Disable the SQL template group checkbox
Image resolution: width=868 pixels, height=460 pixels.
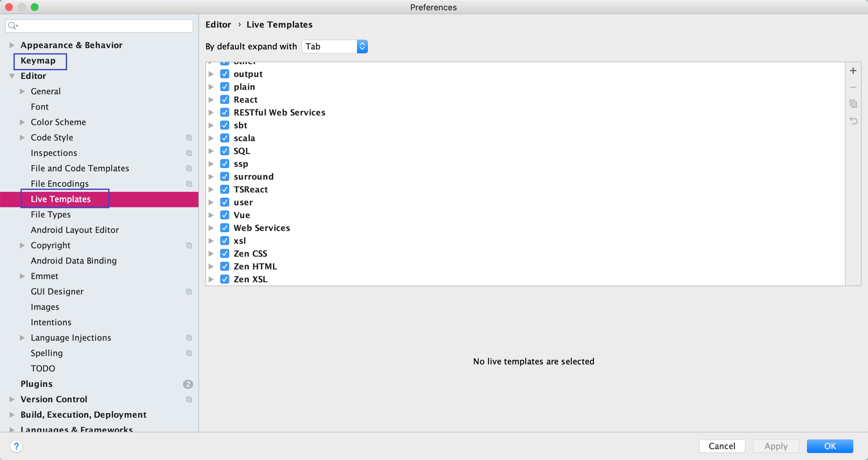pos(225,151)
